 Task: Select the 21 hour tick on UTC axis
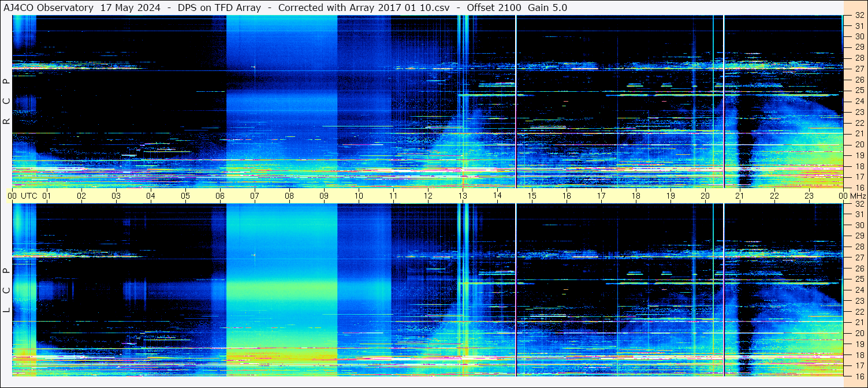click(740, 196)
